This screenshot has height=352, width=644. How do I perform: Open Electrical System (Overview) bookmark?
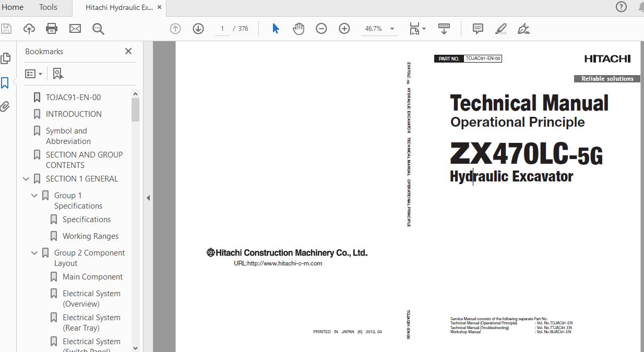(x=91, y=299)
